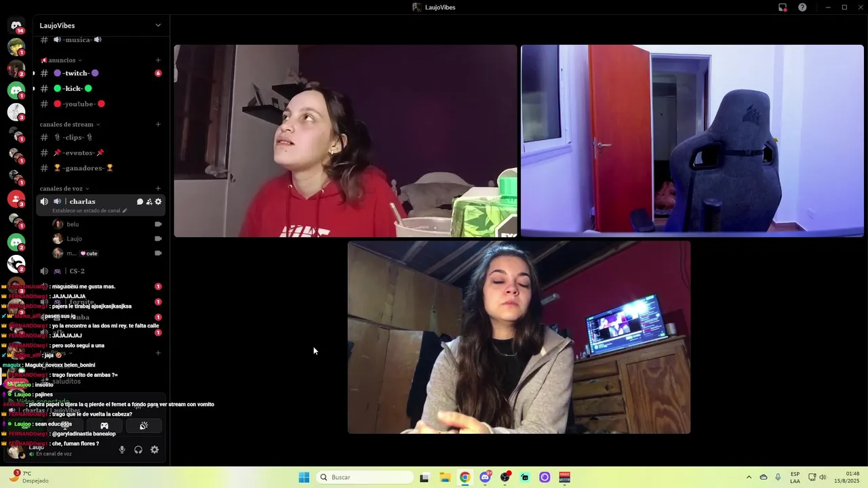Open Google Chrome from taskbar
The width and height of the screenshot is (868, 488).
click(465, 477)
